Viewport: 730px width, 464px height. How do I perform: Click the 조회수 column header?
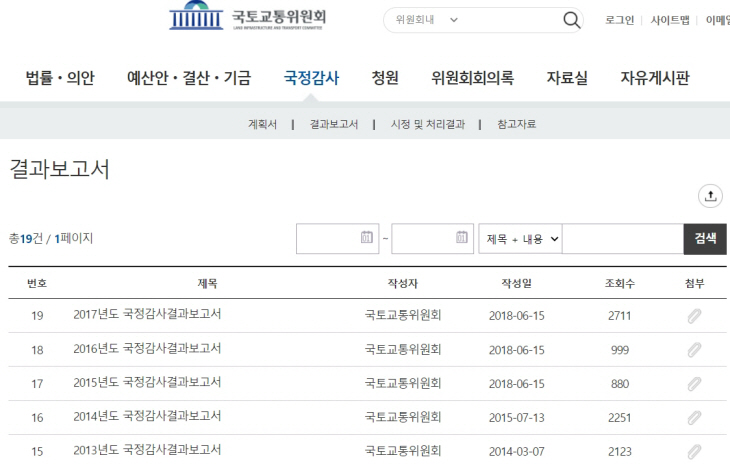click(620, 283)
